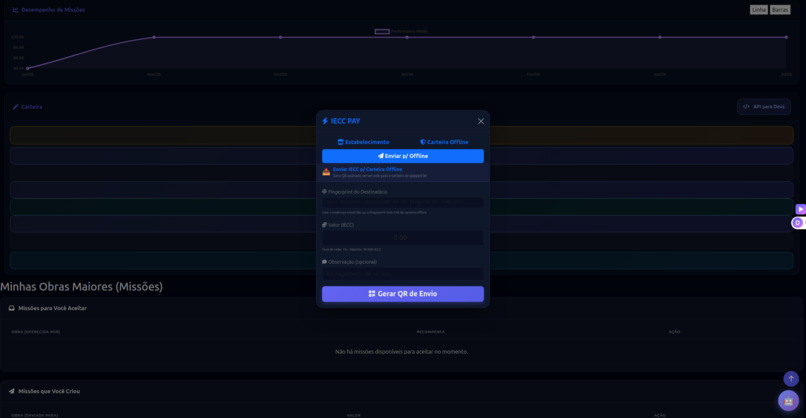
Task: Click the 'Missões para Você Aceitar' title
Action: (52, 308)
